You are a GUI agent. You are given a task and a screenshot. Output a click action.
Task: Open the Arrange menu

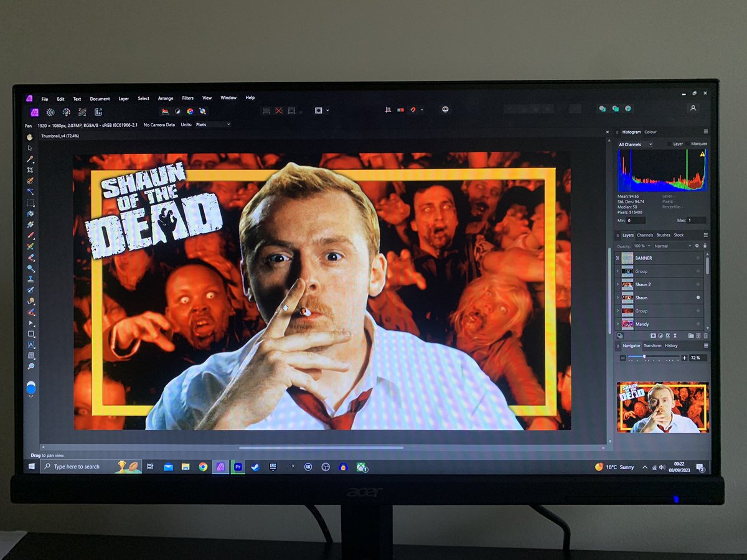[x=166, y=98]
